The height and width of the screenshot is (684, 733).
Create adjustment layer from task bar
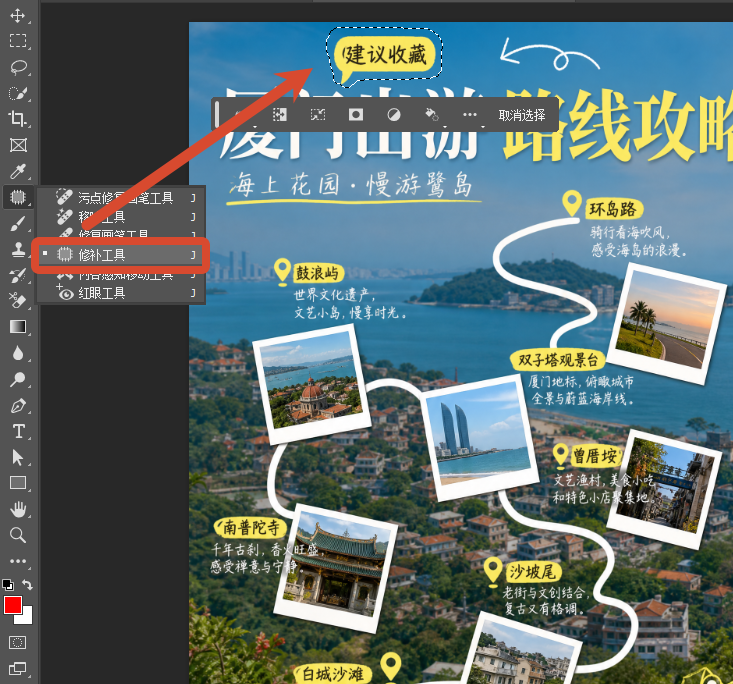(x=394, y=115)
